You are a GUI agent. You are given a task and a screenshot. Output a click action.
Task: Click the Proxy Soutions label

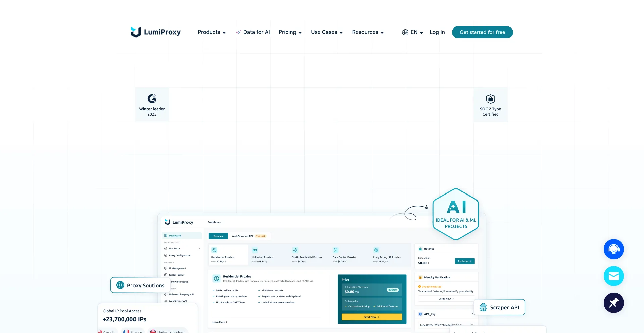click(x=146, y=285)
